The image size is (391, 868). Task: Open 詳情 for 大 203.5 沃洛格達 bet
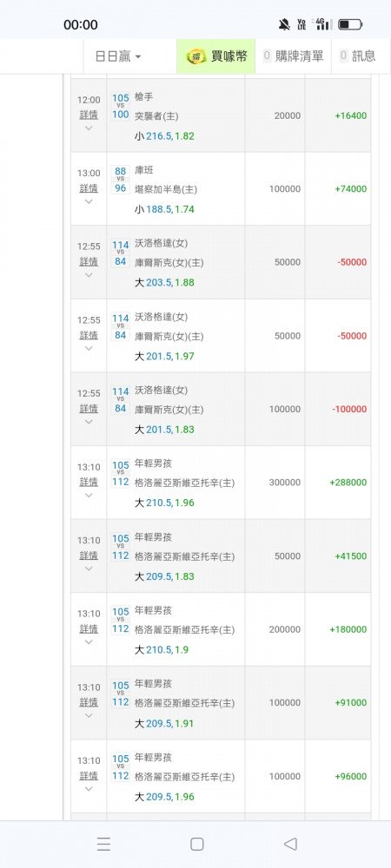coord(89,261)
